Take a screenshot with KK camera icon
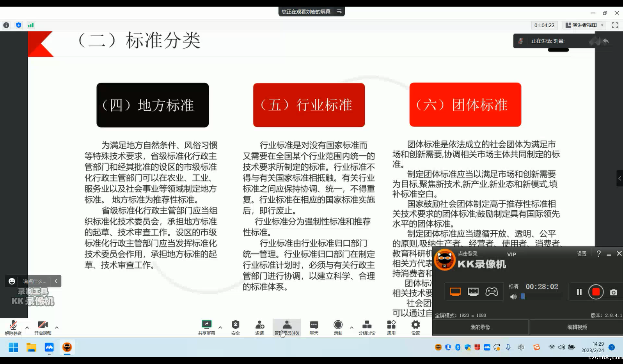The width and height of the screenshot is (623, 364). pyautogui.click(x=613, y=292)
